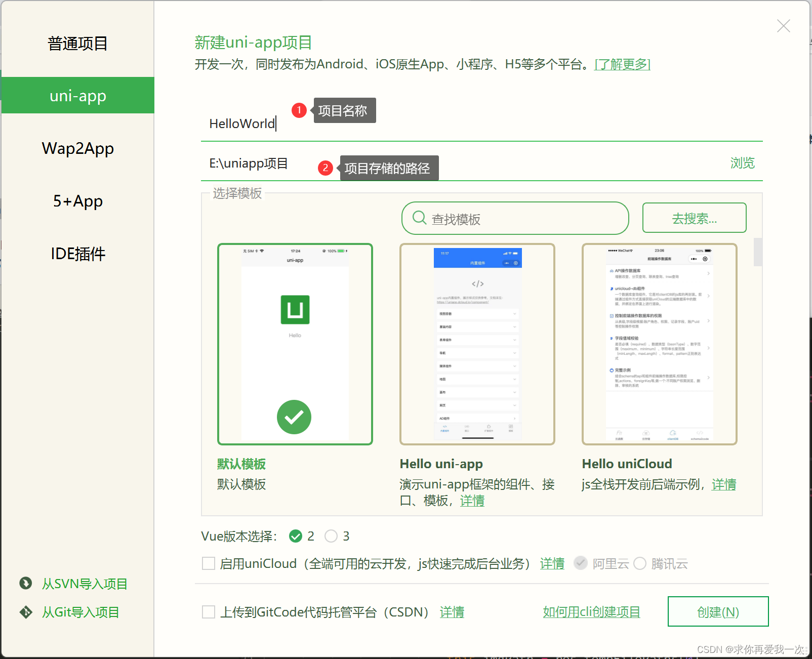Open the Wap2App tab
Screen dimensions: 812x659
tap(77, 148)
